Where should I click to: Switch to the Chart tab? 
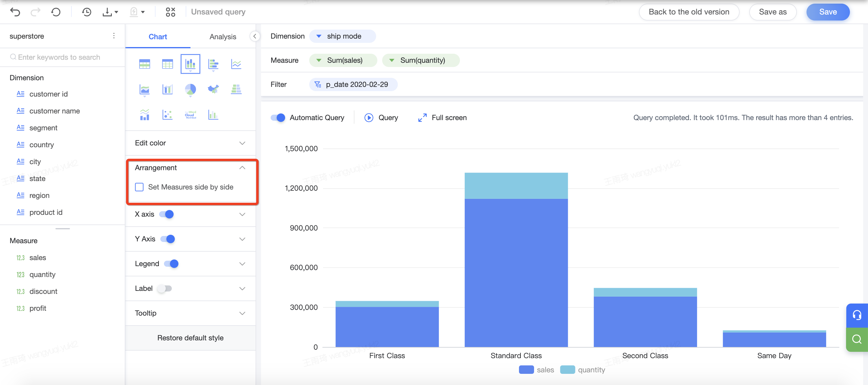tap(158, 37)
